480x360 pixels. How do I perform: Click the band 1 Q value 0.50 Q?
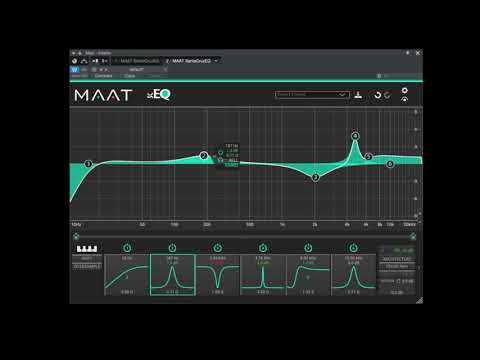[x=127, y=292]
